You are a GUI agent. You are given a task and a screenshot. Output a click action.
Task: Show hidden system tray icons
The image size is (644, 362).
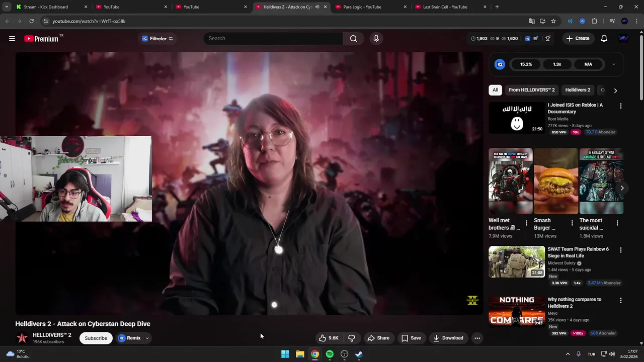click(568, 354)
